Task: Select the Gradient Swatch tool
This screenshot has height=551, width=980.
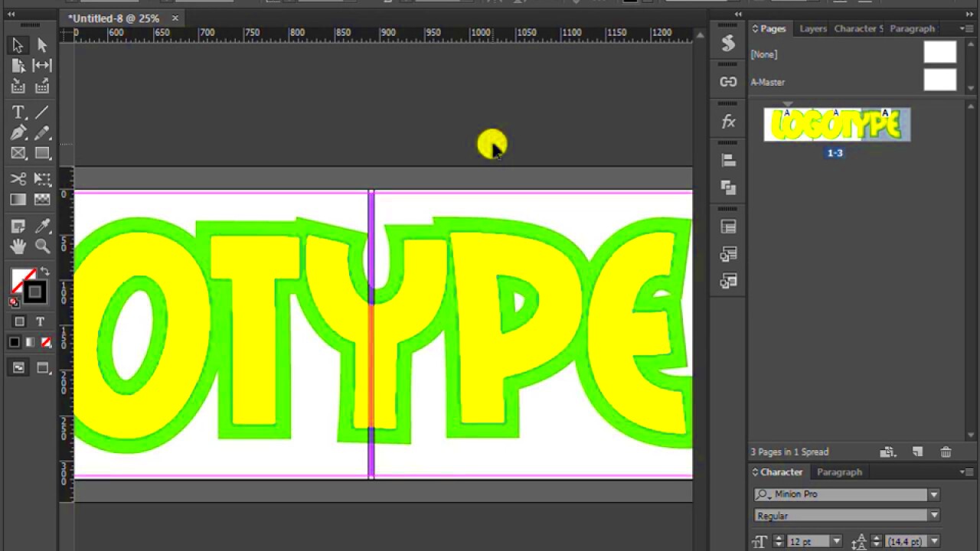Action: 18,200
